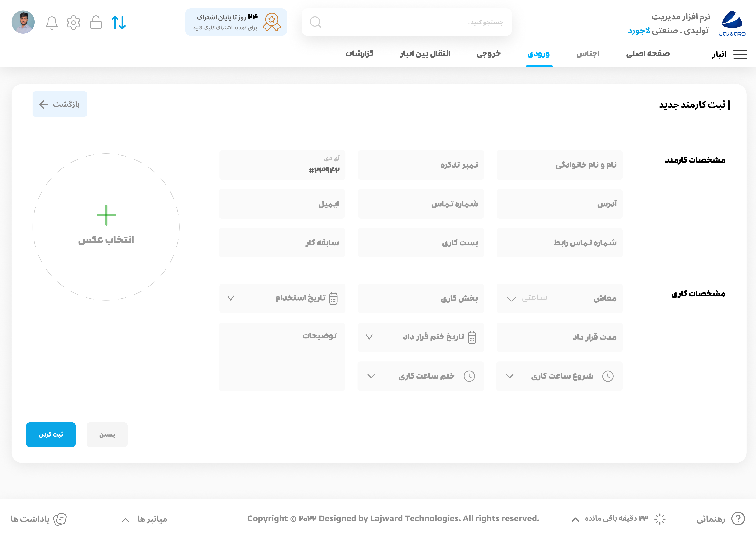Image resolution: width=756 pixels, height=538 pixels.
Task: Open the گزارشات tab
Action: (359, 54)
